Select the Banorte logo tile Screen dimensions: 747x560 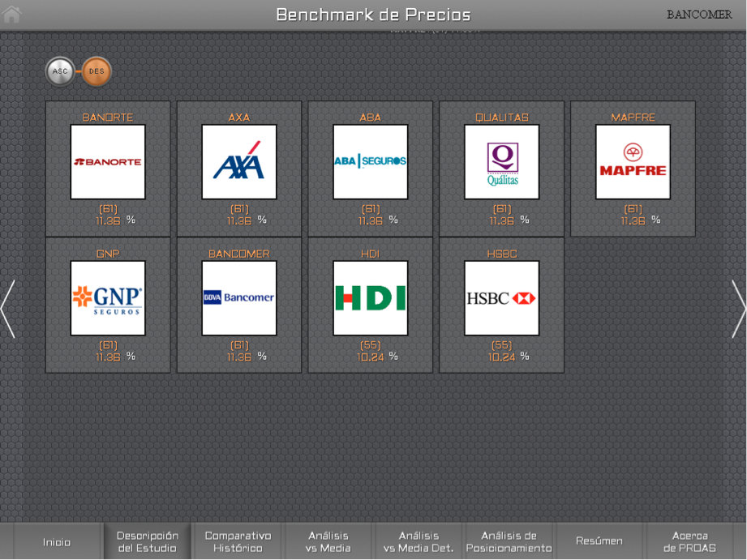[x=108, y=162]
